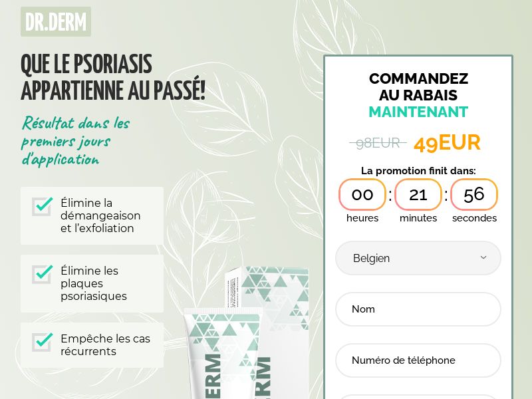Click the psoriasis headline text
532x399 pixels.
click(113, 77)
